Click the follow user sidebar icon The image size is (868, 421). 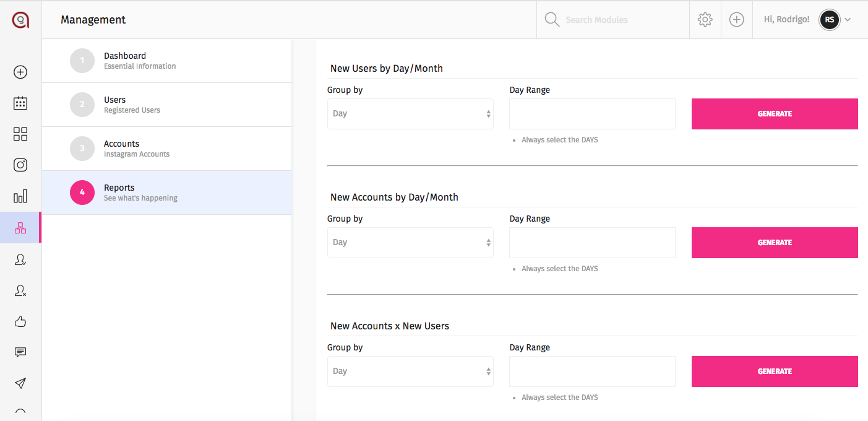point(20,259)
